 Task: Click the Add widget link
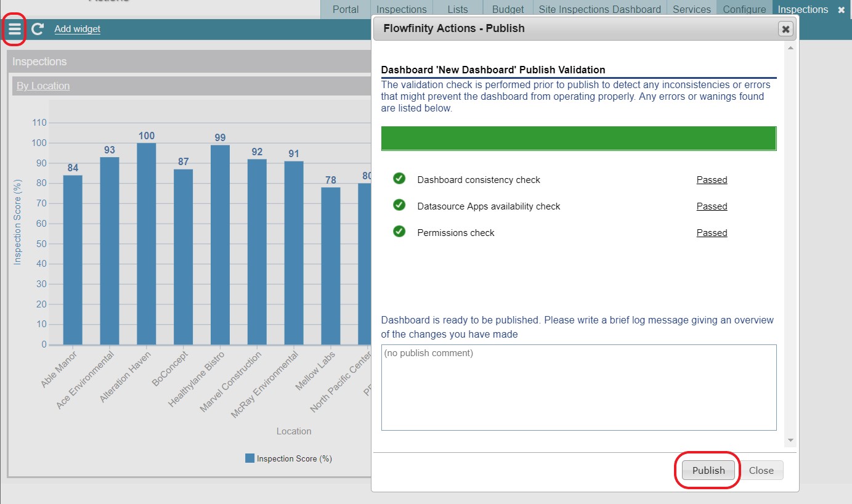click(77, 29)
